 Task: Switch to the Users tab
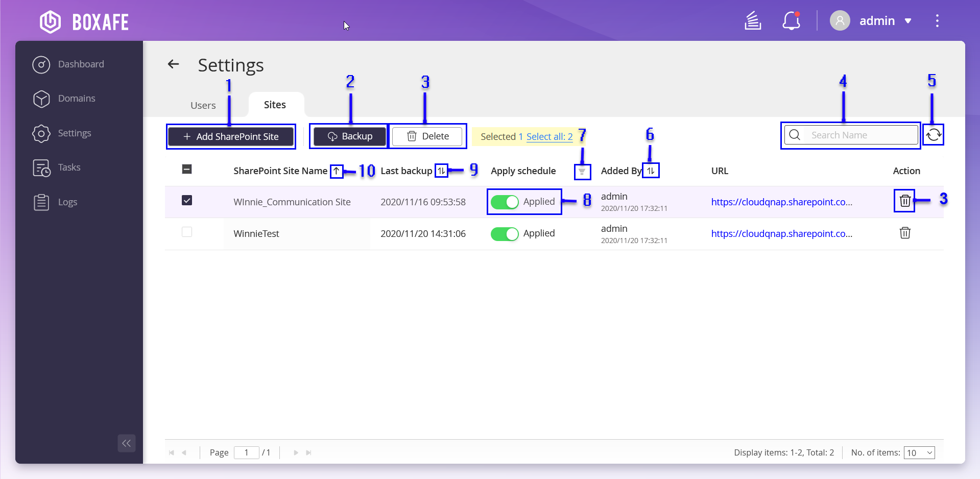(x=203, y=105)
